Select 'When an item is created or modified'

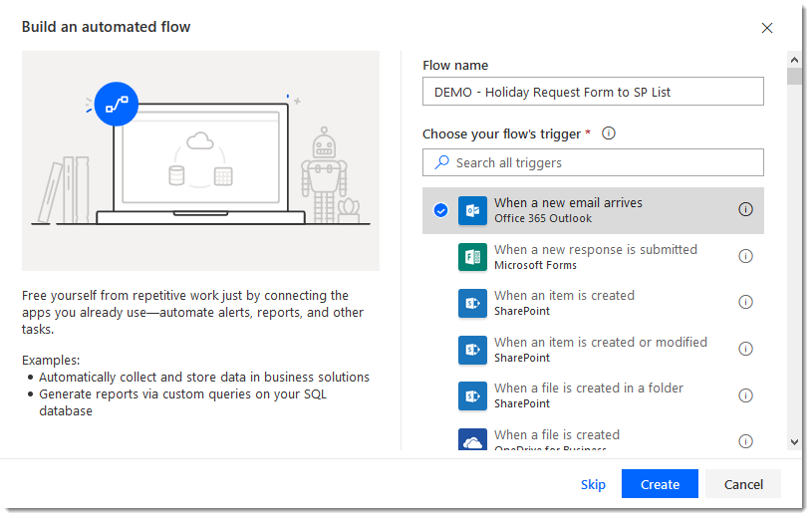593,350
